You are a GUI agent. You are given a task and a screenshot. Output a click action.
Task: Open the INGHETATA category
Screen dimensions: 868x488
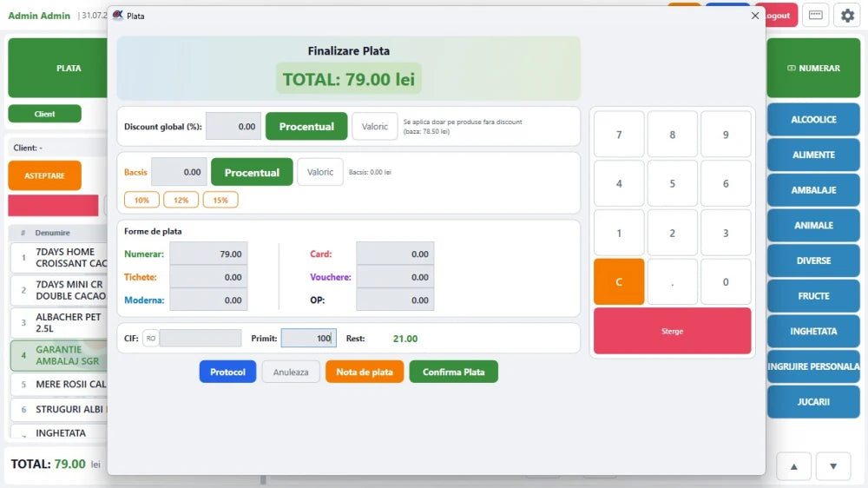tap(813, 331)
